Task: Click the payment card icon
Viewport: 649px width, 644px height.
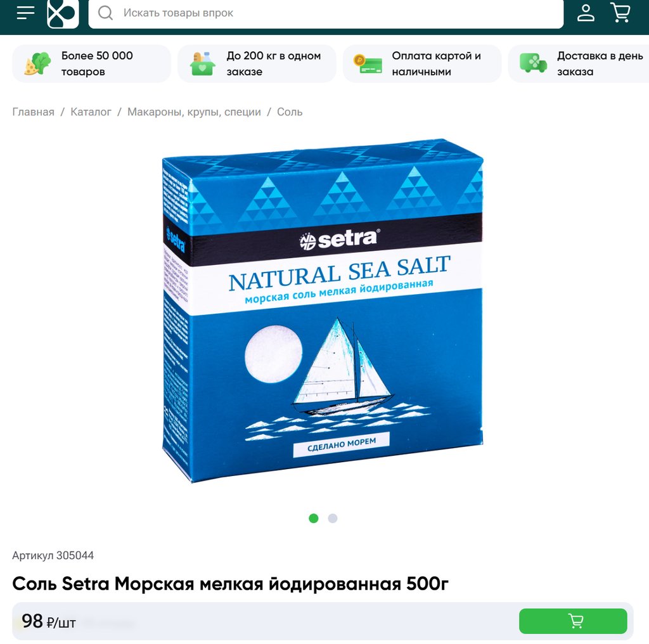Action: tap(368, 64)
